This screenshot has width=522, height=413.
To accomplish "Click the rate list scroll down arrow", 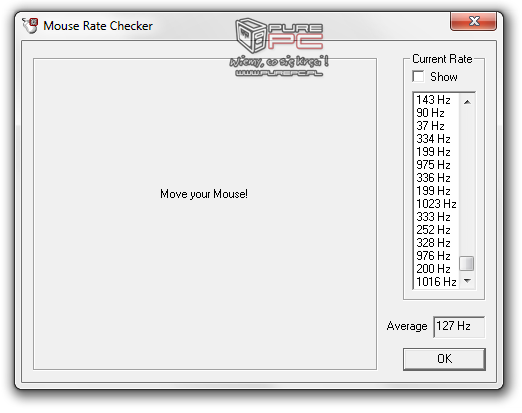I will pos(467,281).
